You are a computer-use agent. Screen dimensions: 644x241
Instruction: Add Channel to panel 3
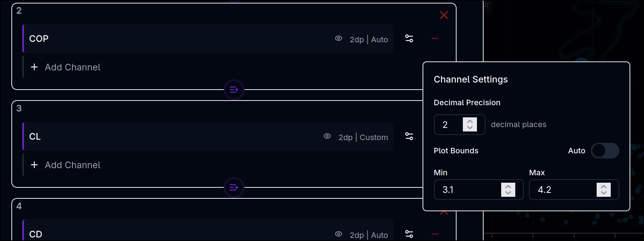72,165
